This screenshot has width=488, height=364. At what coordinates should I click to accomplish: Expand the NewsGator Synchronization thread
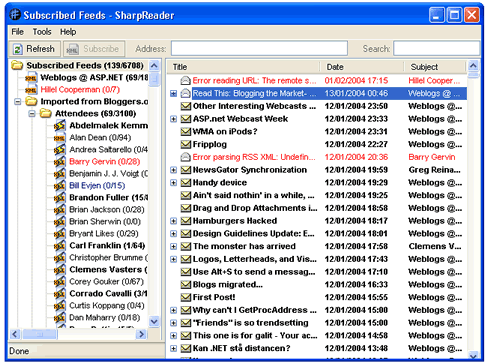point(173,170)
